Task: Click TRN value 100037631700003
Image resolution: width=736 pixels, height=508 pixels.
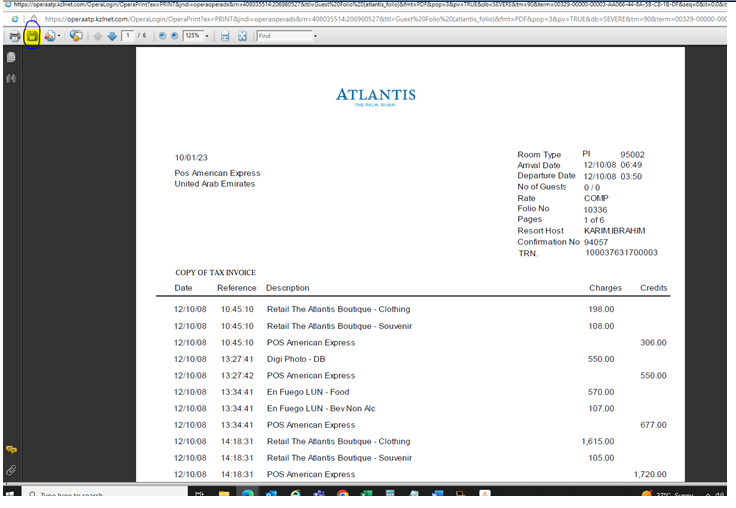Action: point(621,253)
